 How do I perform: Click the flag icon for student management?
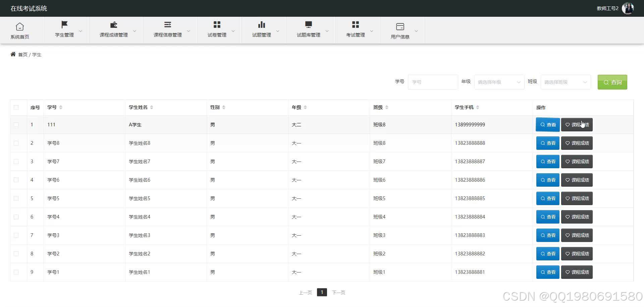64,24
